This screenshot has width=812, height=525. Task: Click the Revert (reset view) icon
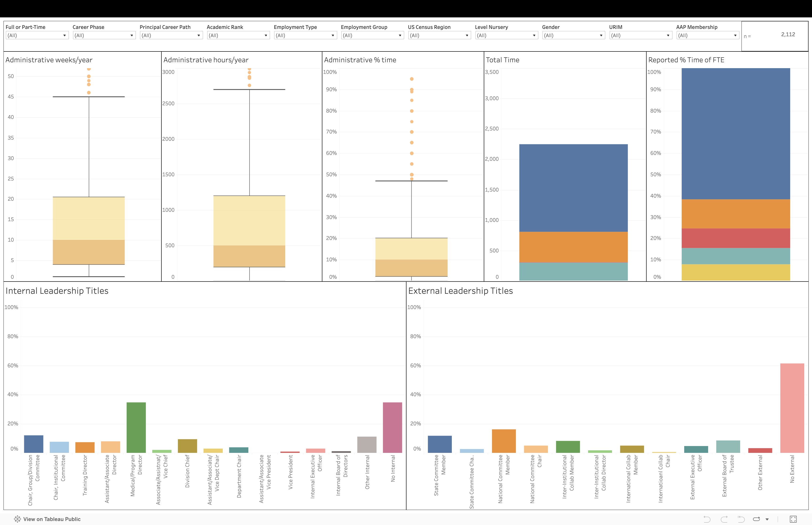(741, 519)
